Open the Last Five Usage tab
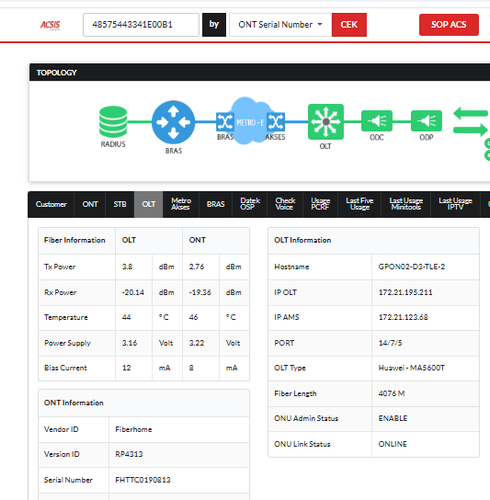490x500 pixels. pyautogui.click(x=360, y=204)
